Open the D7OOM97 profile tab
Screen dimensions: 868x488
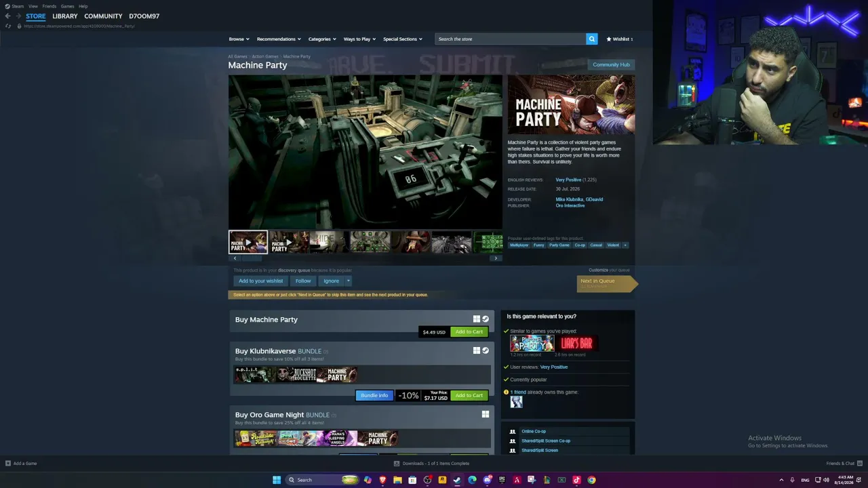tap(144, 16)
